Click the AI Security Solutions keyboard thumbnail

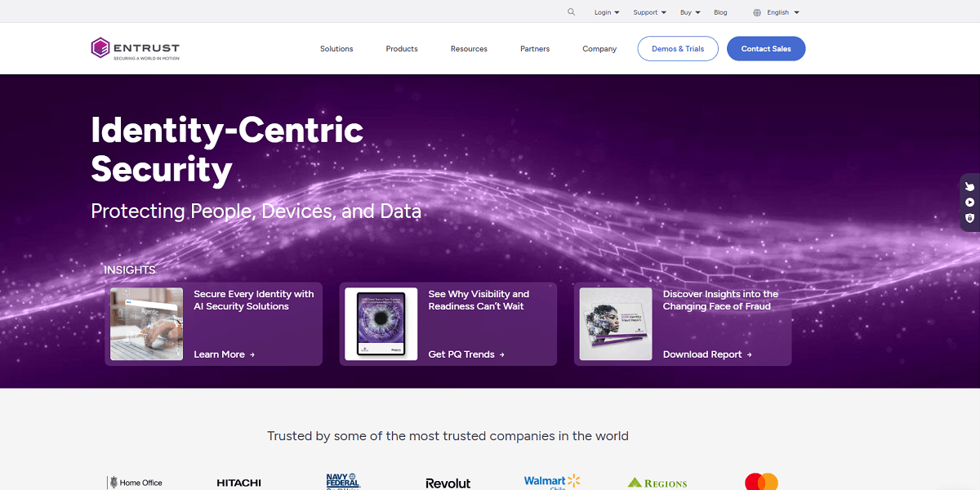point(147,324)
